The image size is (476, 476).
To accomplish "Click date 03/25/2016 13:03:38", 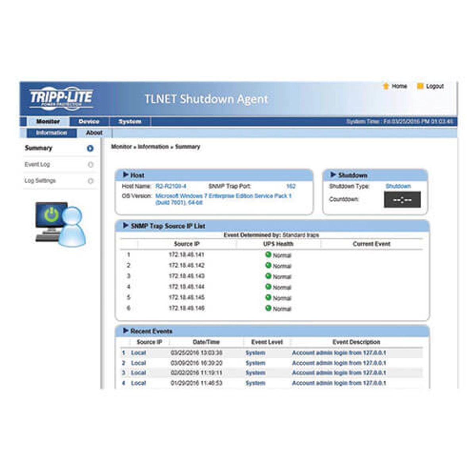I will [x=196, y=353].
